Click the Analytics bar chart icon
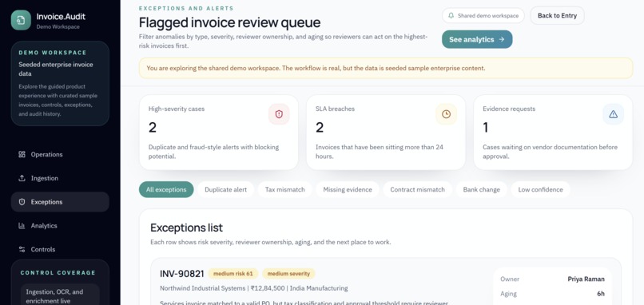Screen dimensions: 644x305 (22, 226)
